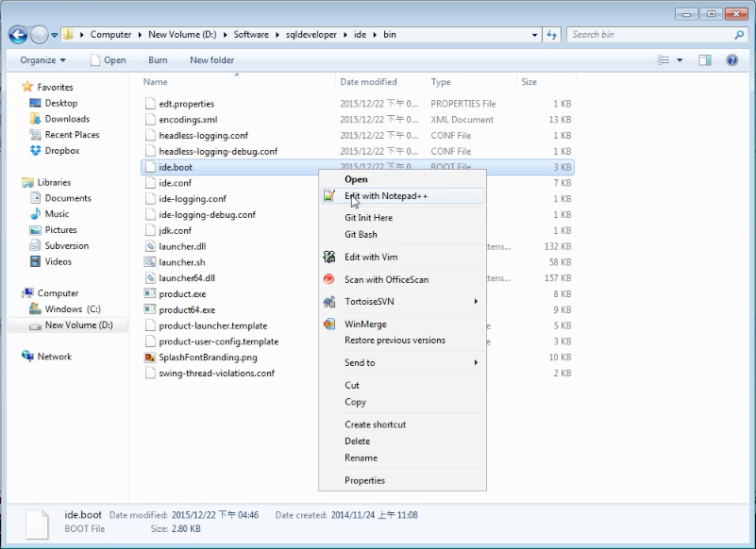Image resolution: width=756 pixels, height=549 pixels.
Task: Click the refresh button beside address bar
Action: [x=551, y=35]
